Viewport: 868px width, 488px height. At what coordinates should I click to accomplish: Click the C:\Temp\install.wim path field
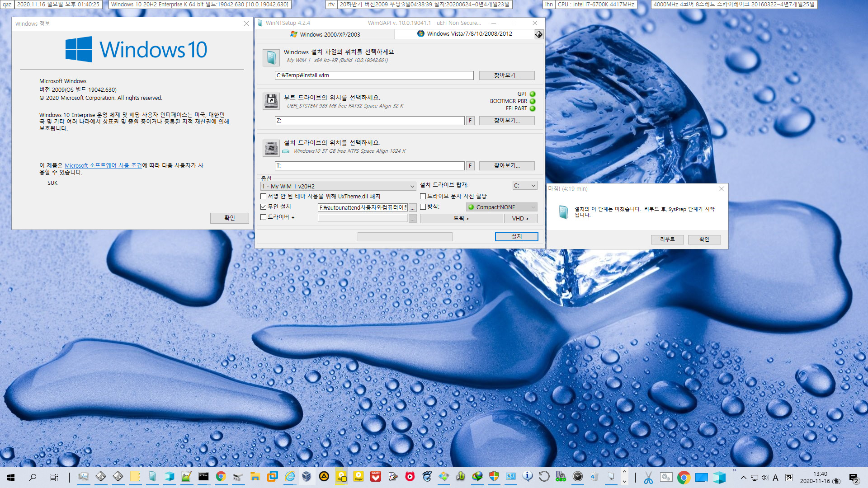374,75
